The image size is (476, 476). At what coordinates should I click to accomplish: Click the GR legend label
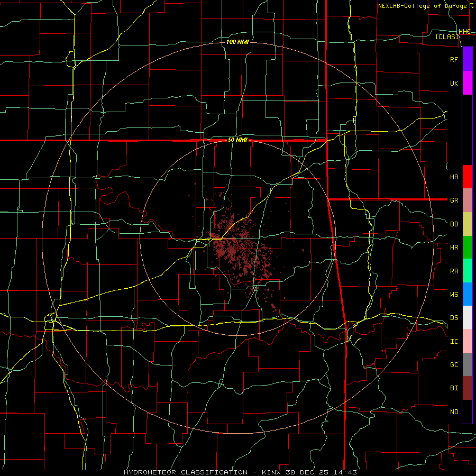click(x=454, y=200)
